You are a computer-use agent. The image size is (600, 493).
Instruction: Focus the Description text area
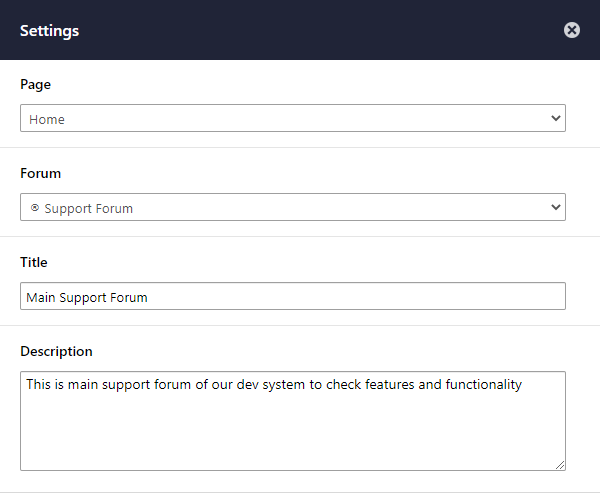click(x=293, y=421)
